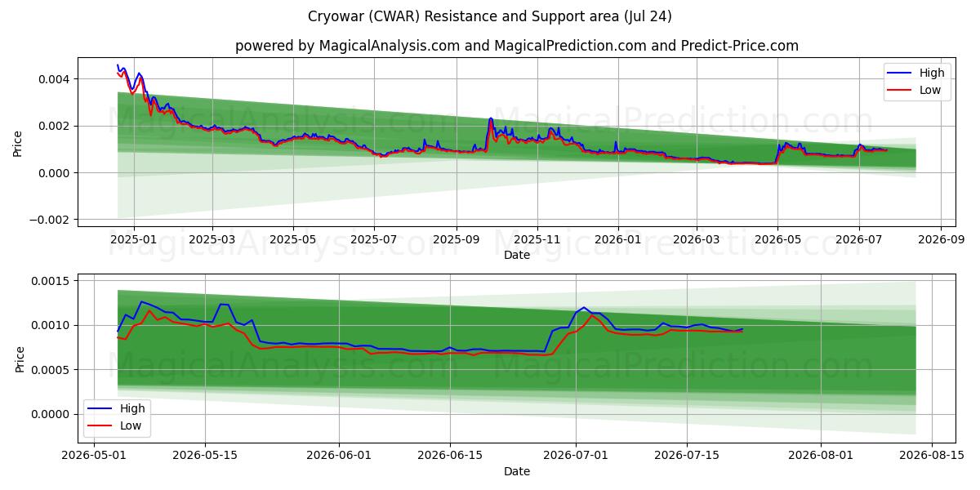
Task: Click the top chart x-axis label '2026-07'
Action: pyautogui.click(x=858, y=239)
